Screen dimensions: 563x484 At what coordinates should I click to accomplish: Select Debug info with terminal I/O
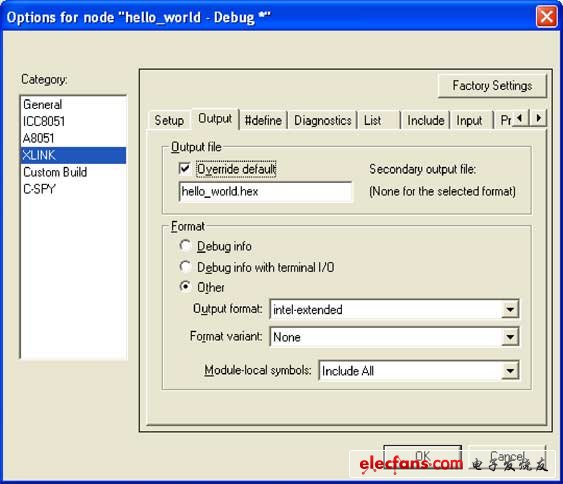(185, 267)
